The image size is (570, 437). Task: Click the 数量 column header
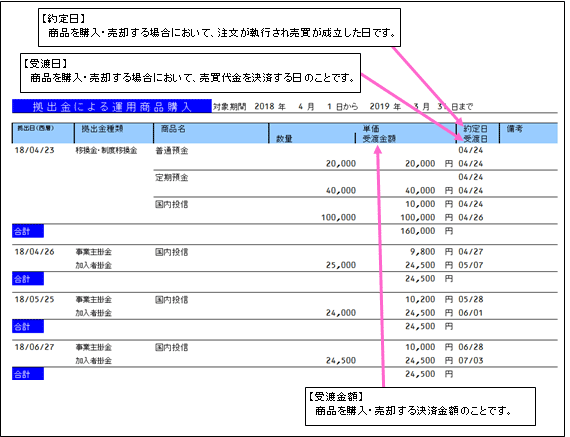(x=284, y=139)
